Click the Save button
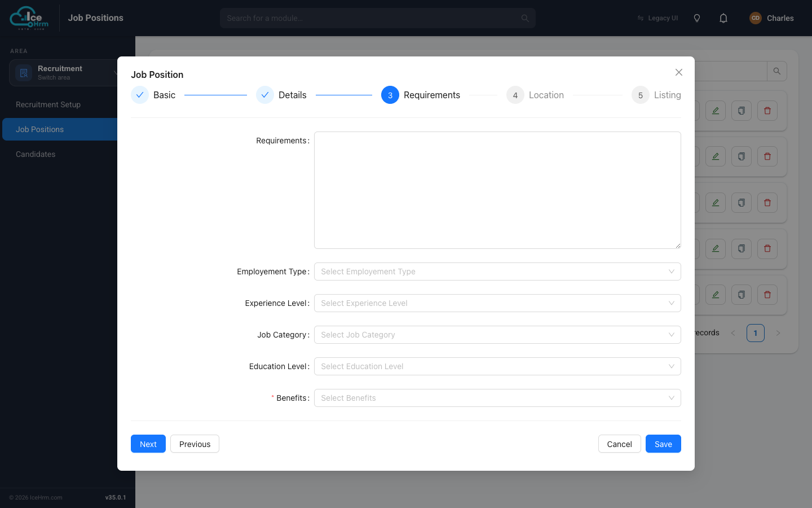The image size is (812, 508). [663, 444]
